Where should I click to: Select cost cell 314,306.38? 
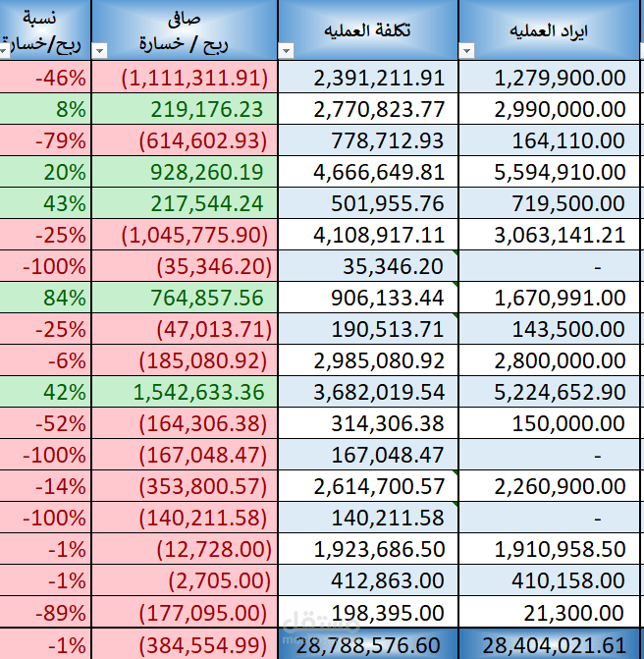pyautogui.click(x=368, y=423)
